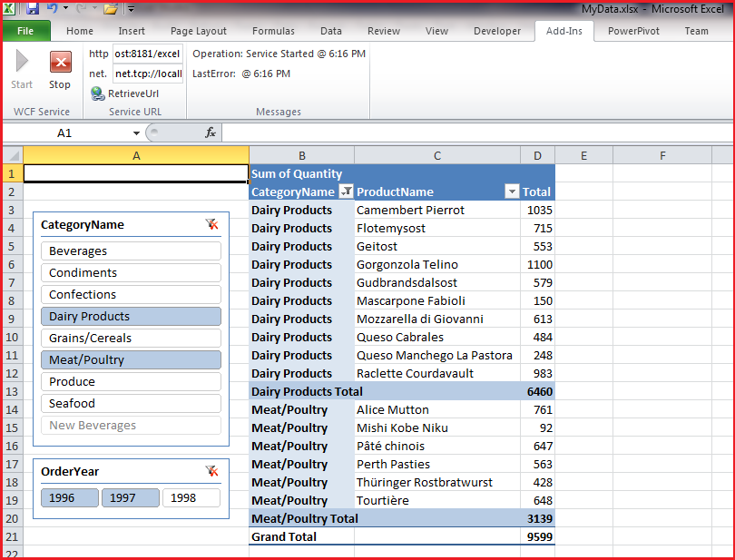Click the net.tcp service URL field
The width and height of the screenshot is (735, 560).
(148, 74)
